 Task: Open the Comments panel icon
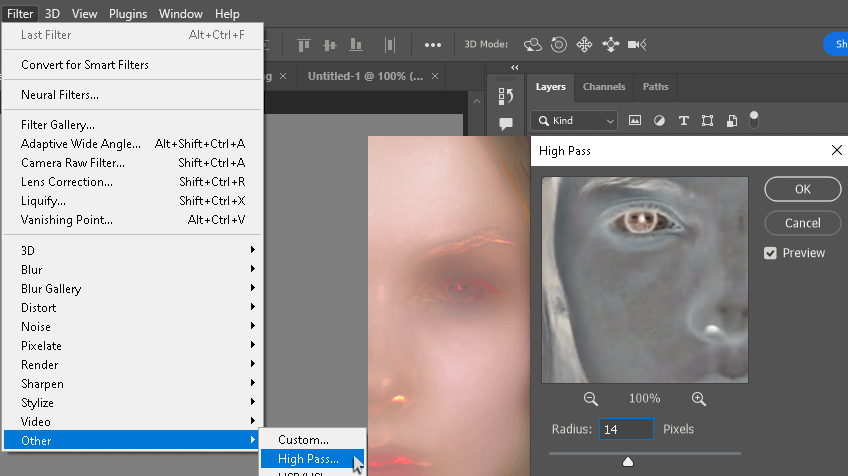click(x=506, y=124)
